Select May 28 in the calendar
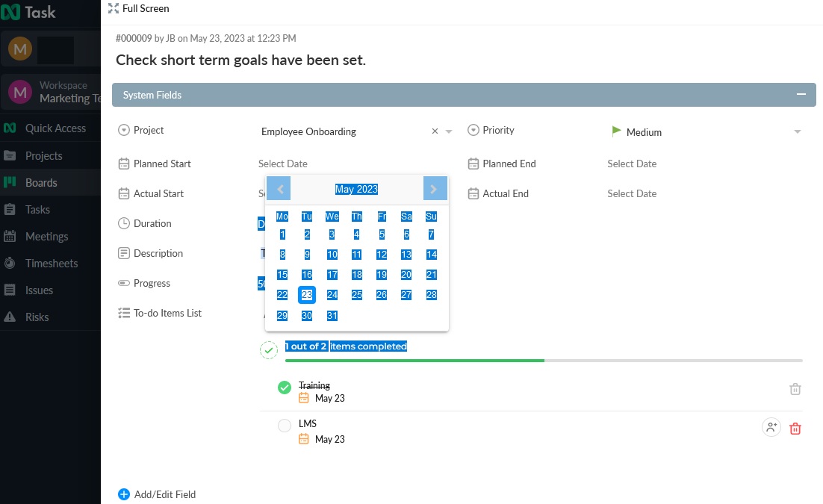Image resolution: width=823 pixels, height=504 pixels. 432,294
